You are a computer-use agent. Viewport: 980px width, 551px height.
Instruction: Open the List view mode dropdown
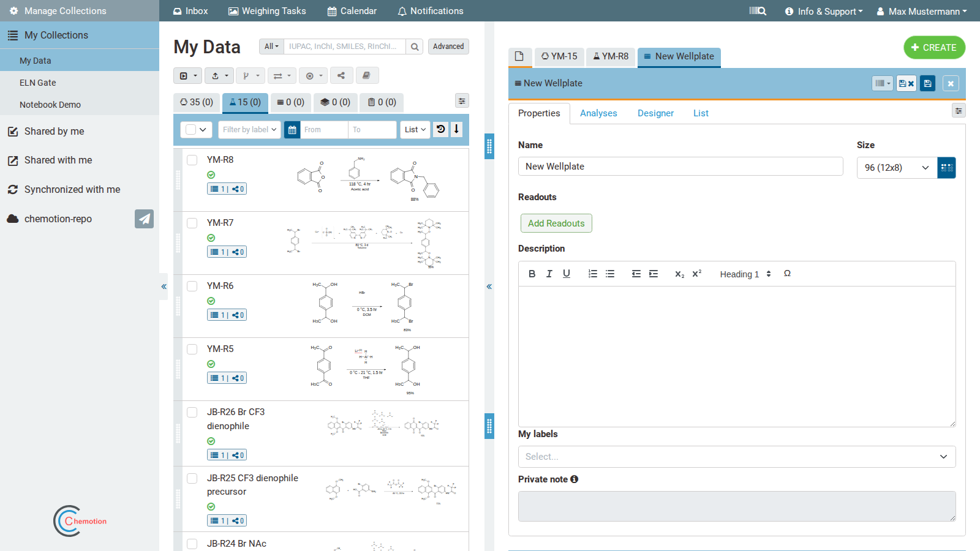click(x=415, y=130)
